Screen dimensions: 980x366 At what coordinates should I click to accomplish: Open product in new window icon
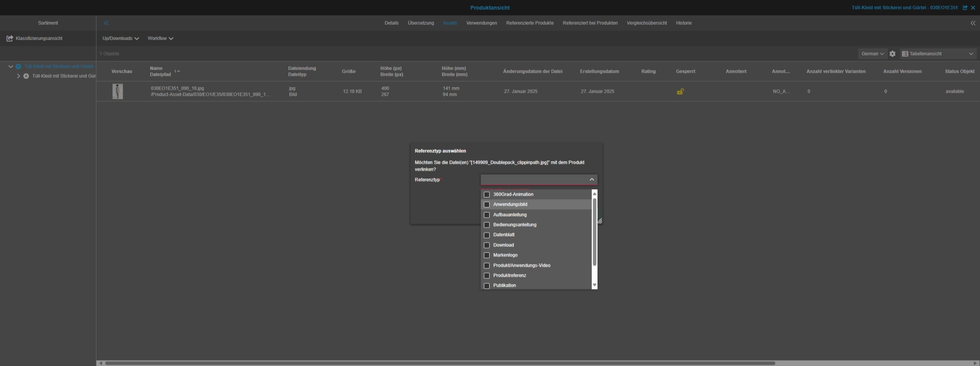pyautogui.click(x=965, y=8)
